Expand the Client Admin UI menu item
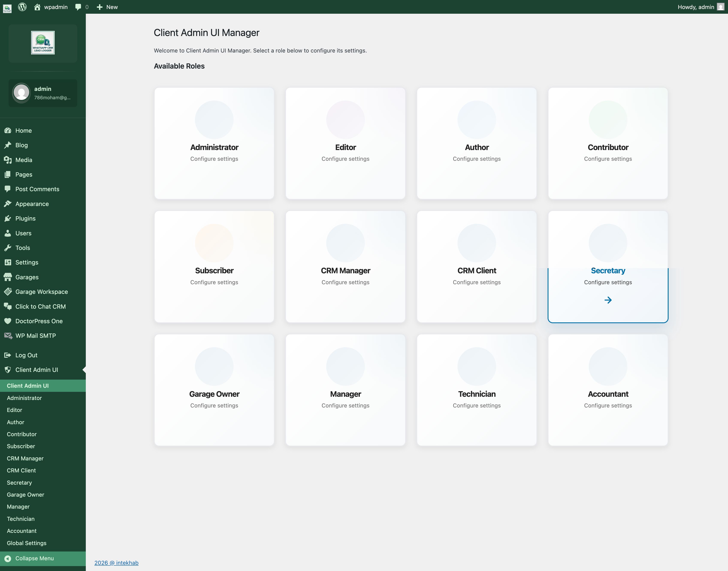Screen dimensions: 728x571 [36, 370]
